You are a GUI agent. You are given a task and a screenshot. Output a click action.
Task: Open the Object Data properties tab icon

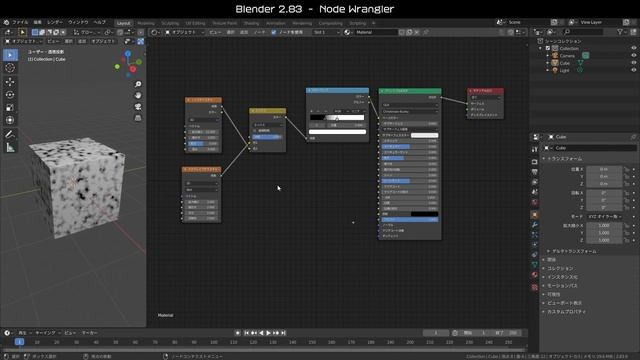[535, 265]
